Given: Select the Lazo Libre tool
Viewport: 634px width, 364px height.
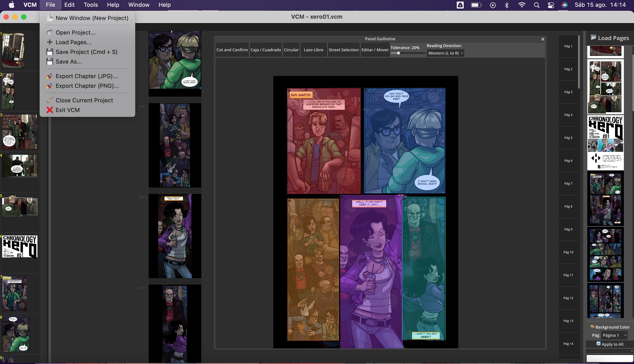Looking at the screenshot, I should [x=313, y=50].
